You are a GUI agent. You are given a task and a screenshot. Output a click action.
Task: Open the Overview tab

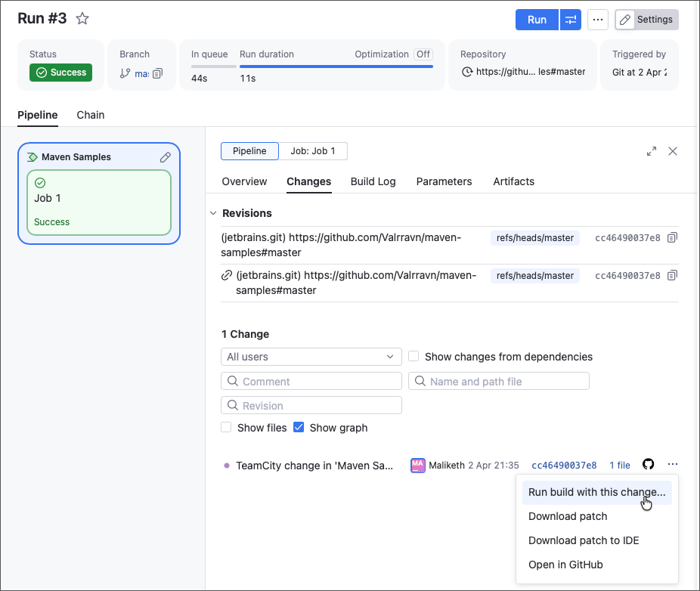pos(244,181)
